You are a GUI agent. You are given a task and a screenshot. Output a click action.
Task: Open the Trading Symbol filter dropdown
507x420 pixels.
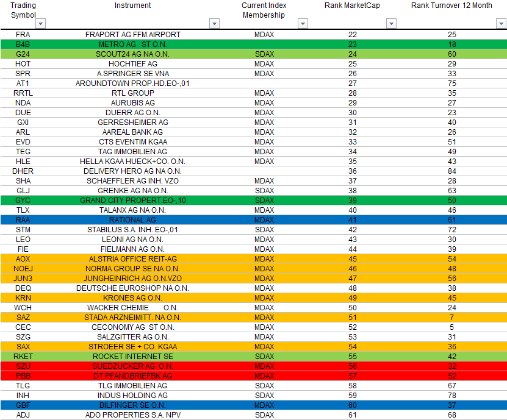coord(40,24)
